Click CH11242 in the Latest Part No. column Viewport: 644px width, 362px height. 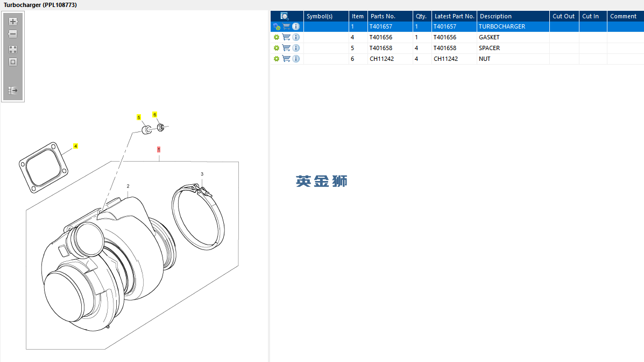click(x=445, y=58)
